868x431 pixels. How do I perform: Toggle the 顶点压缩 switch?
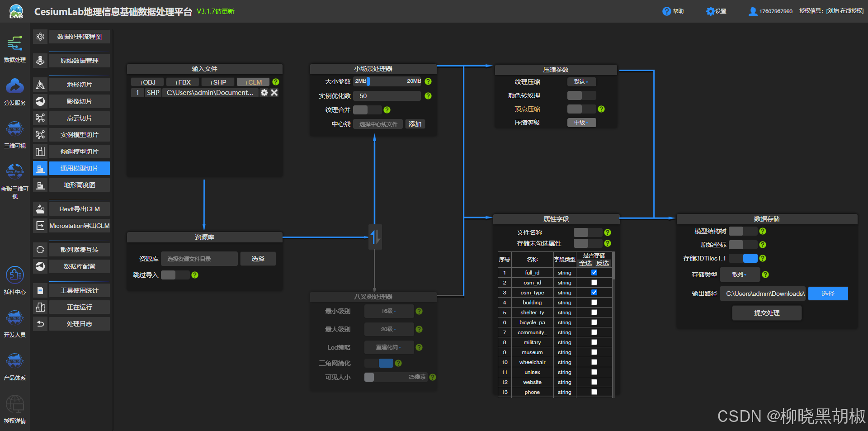(x=581, y=109)
